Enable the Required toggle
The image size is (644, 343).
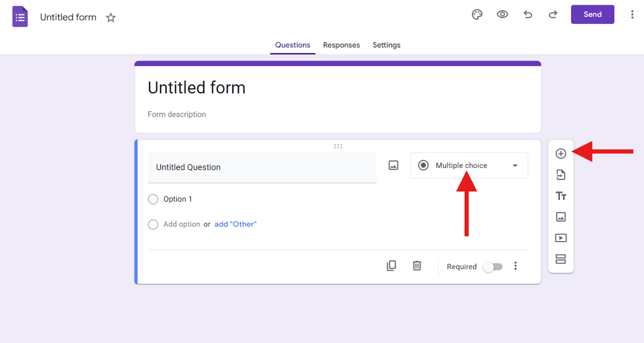tap(493, 266)
